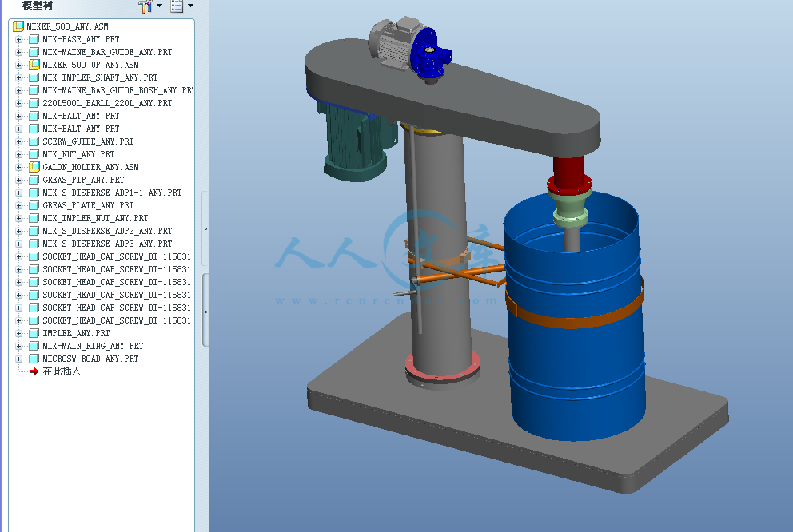
Task: Select SCERW_GUIDE_ANY.PRT in the model tree
Action: tap(88, 141)
